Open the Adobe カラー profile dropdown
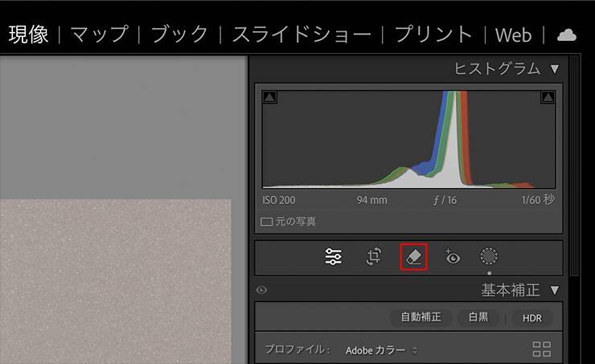 (x=382, y=350)
